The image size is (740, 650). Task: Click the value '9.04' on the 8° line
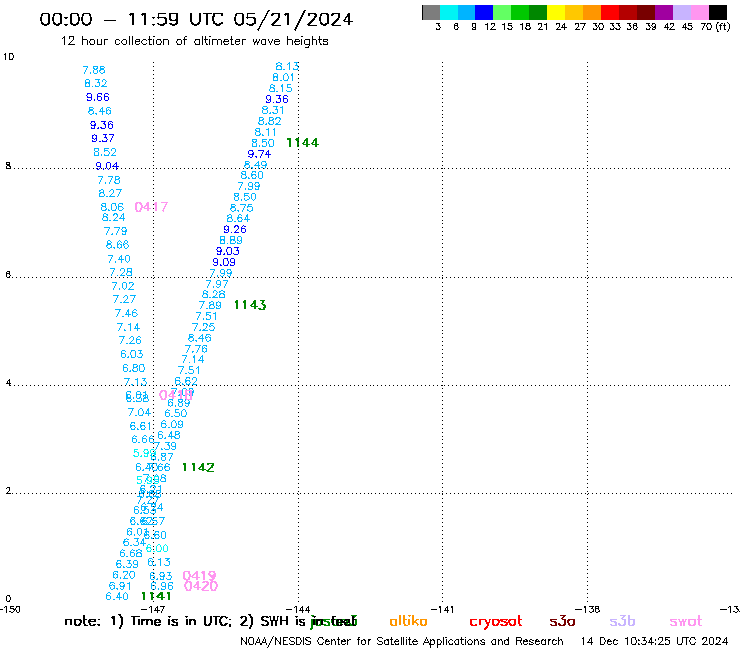click(x=107, y=166)
